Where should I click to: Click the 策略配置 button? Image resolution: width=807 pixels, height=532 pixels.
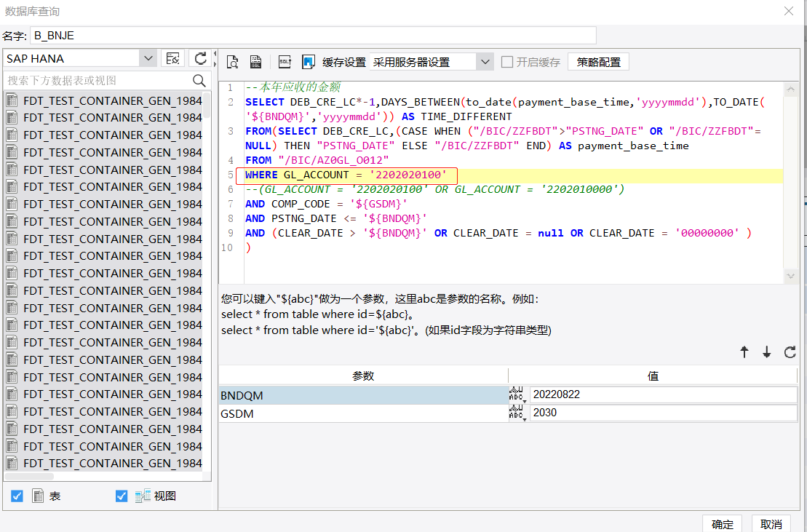pos(599,62)
